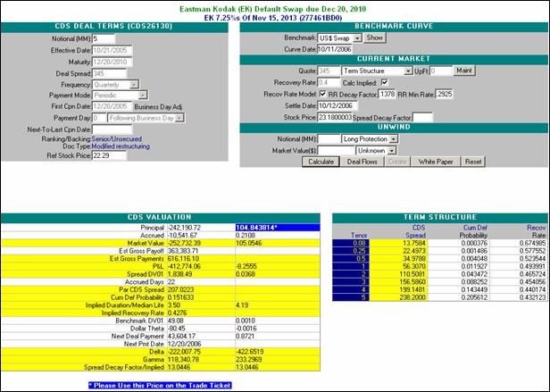Viewport: 550px width, 392px height.
Task: Focus the Unwind Market Value($) field
Action: click(x=336, y=151)
